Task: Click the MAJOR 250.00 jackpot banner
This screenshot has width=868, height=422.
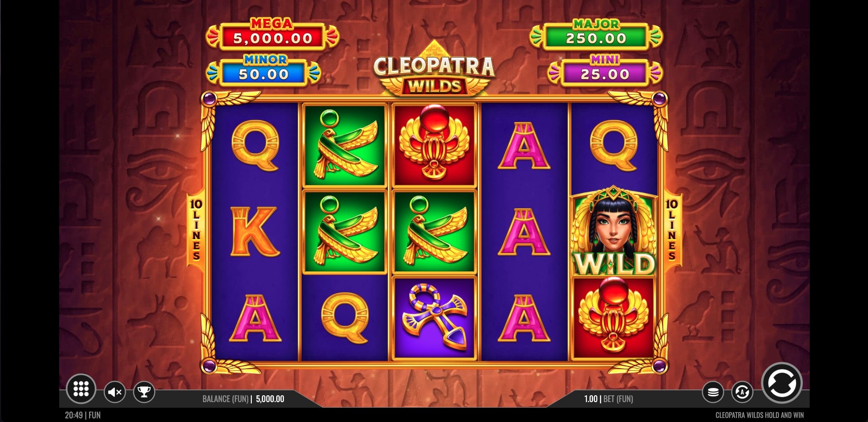Action: coord(596,34)
